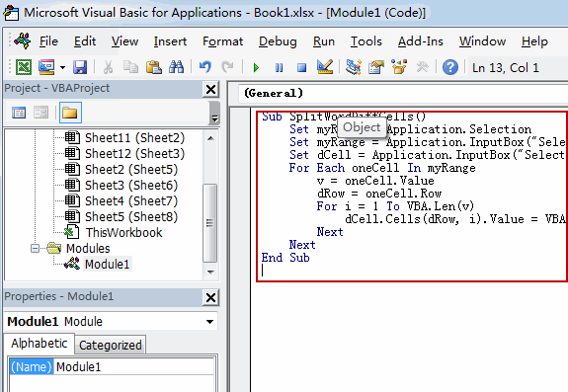Open the View menu

(x=124, y=41)
